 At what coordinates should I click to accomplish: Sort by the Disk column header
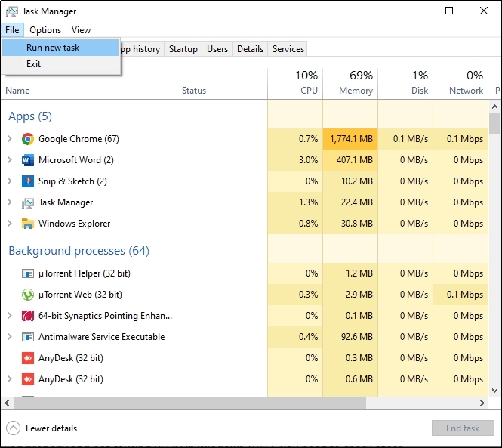tap(405, 83)
